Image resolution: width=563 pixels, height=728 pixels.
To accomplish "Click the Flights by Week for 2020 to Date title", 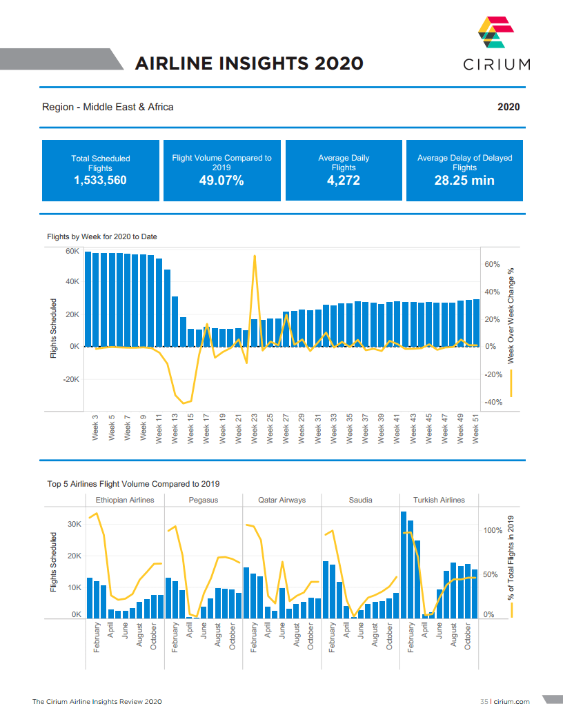I will click(102, 236).
